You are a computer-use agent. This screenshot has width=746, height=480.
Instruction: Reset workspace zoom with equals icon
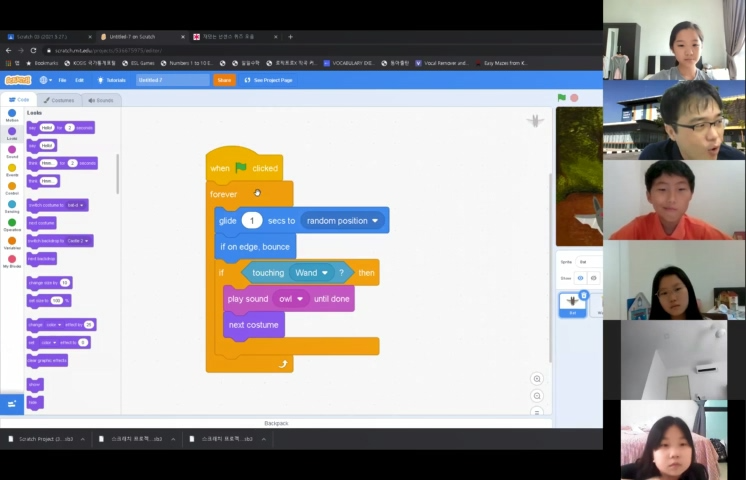pos(537,411)
